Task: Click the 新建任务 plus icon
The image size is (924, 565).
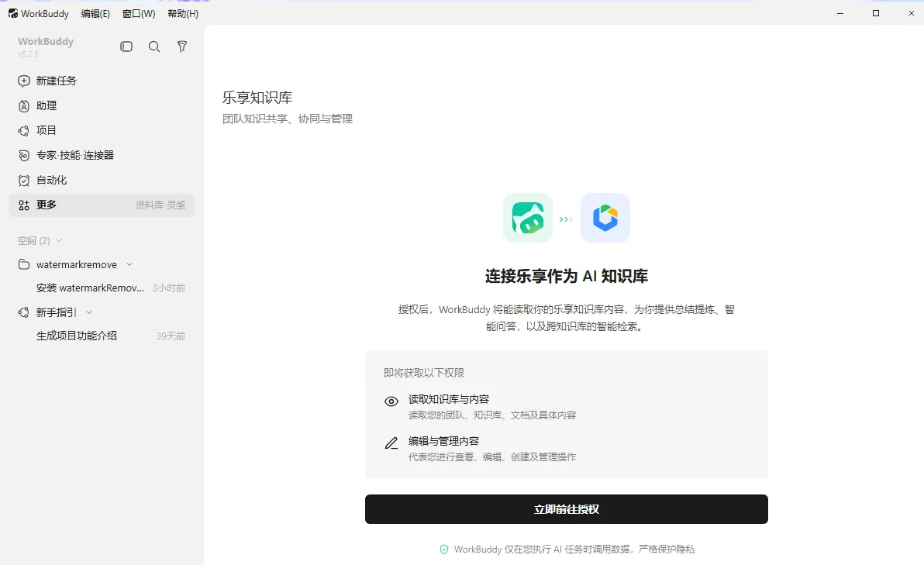Action: (23, 81)
